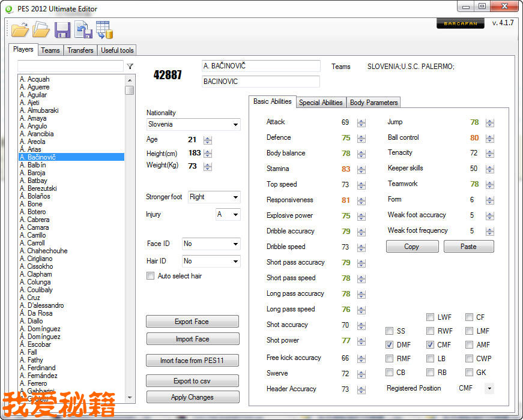Click the plain open folder toolbar icon
This screenshot has width=523, height=420.
pyautogui.click(x=41, y=29)
